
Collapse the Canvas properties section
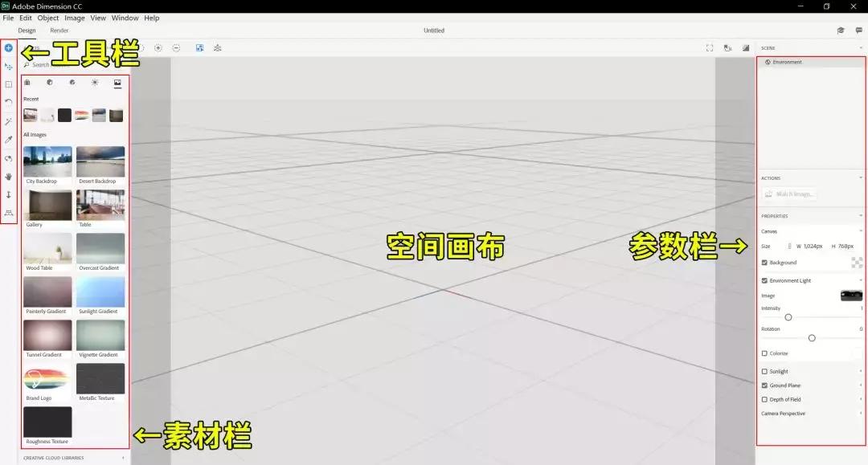point(861,231)
